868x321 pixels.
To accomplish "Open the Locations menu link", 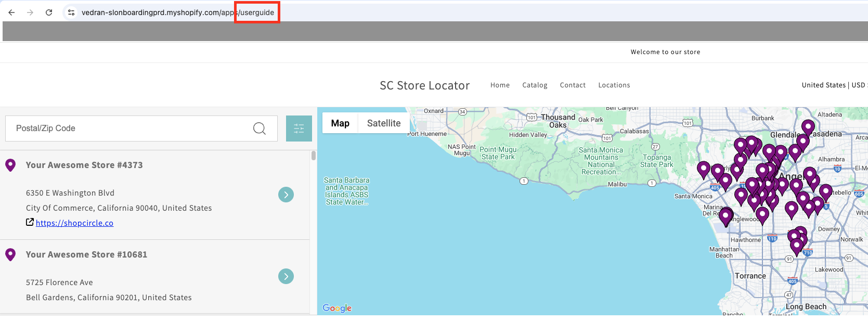I will tap(614, 85).
